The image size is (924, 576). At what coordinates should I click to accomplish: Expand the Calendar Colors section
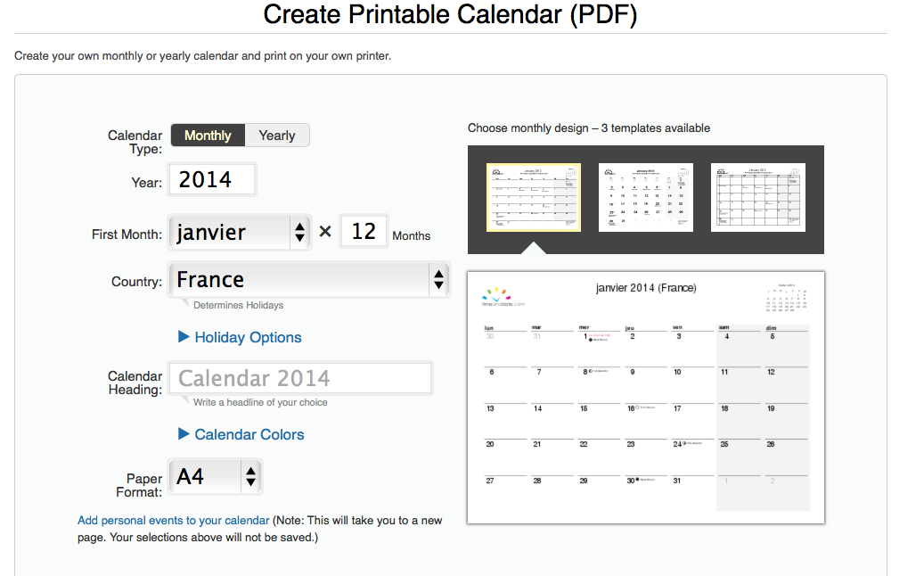(x=241, y=434)
